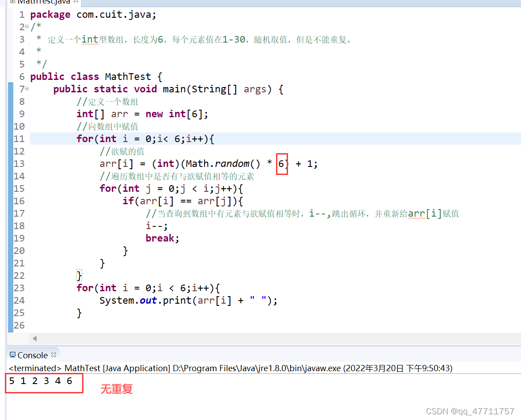Click the comment on line 17 about i--
Image resolution: width=521 pixels, height=420 pixels.
(302, 214)
